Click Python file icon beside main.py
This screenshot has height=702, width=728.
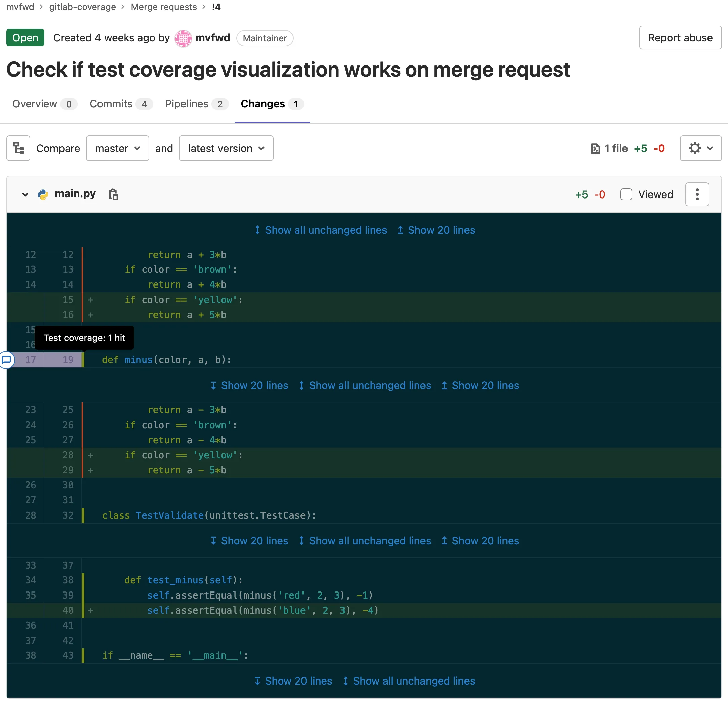tap(43, 194)
